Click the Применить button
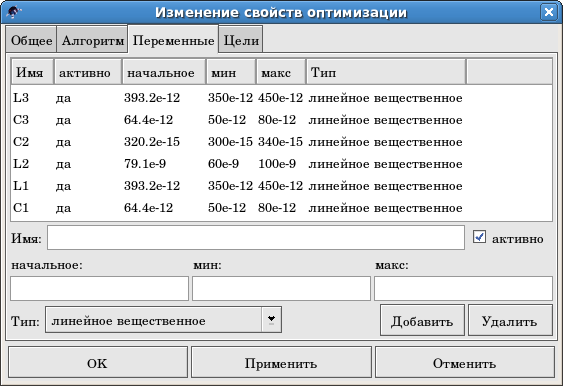 (281, 363)
